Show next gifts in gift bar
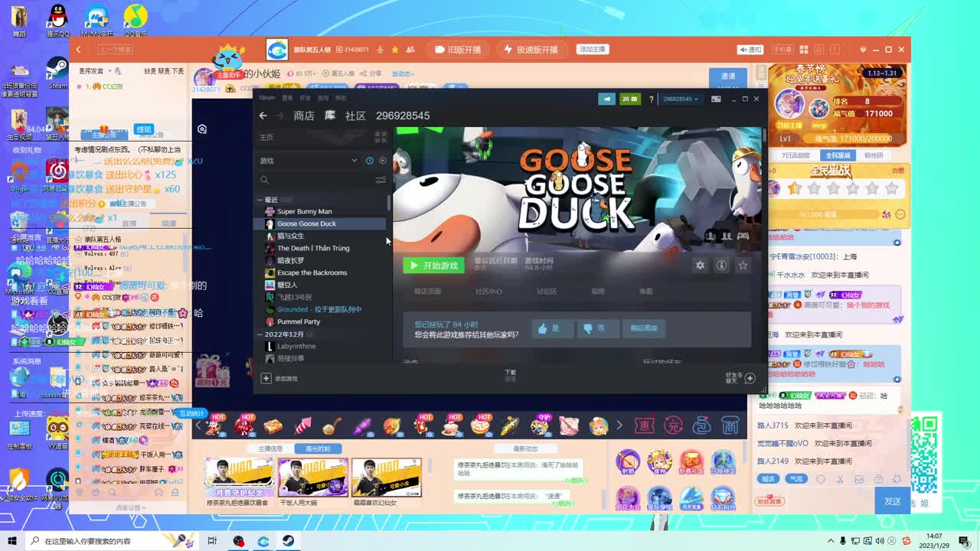This screenshot has width=980, height=551. 619,425
